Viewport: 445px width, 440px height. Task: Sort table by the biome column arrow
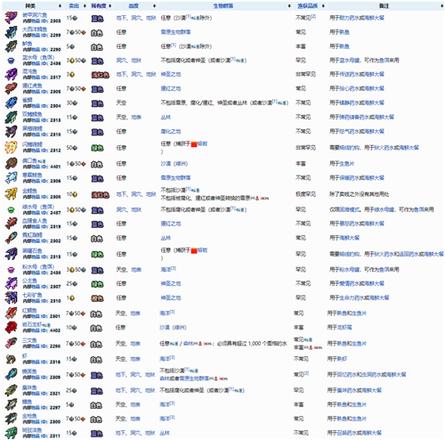tap(289, 6)
